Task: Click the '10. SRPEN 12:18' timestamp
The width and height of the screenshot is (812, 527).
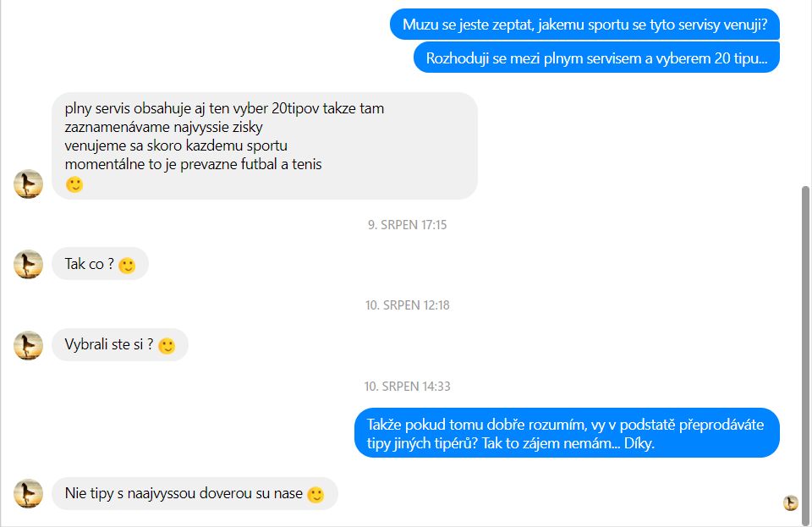Action: (x=407, y=305)
